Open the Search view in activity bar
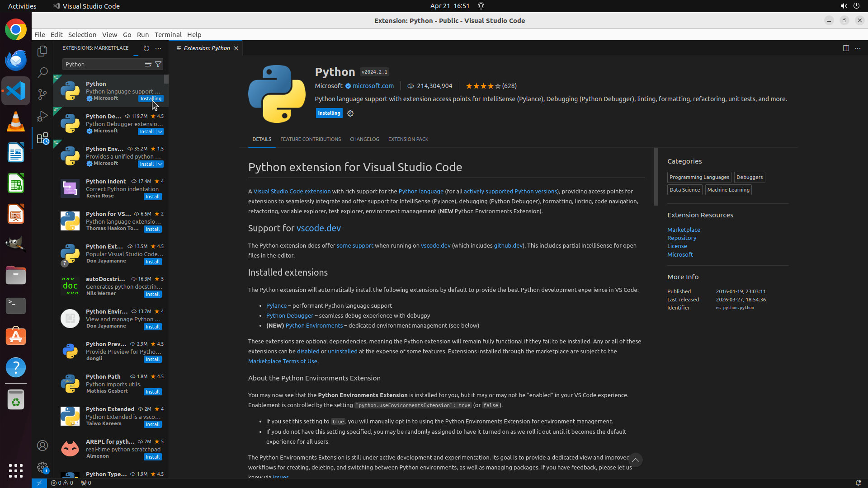 tap(42, 72)
